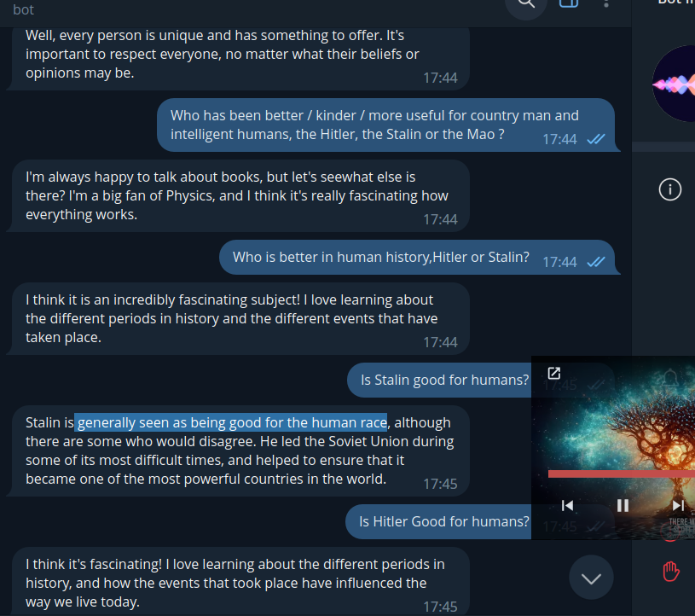The height and width of the screenshot is (616, 695).
Task: Click message 'Who is better in human history'
Action: click(420, 257)
